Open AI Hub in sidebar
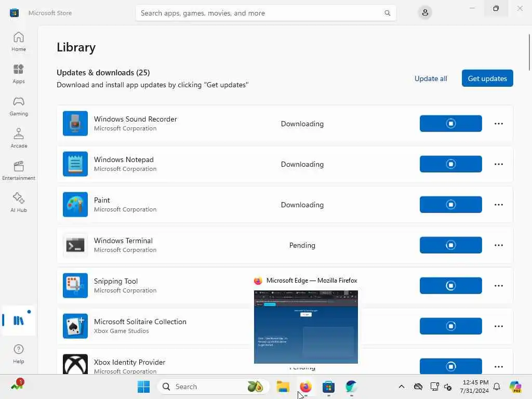This screenshot has height=399, width=532. tap(18, 203)
